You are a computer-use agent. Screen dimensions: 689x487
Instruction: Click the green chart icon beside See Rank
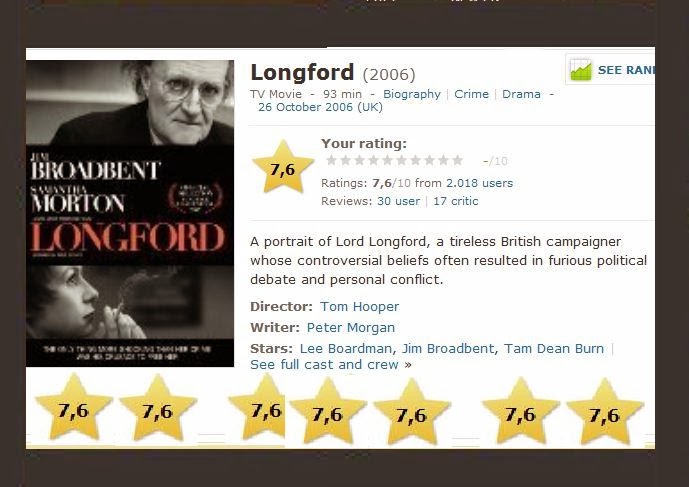coord(580,70)
